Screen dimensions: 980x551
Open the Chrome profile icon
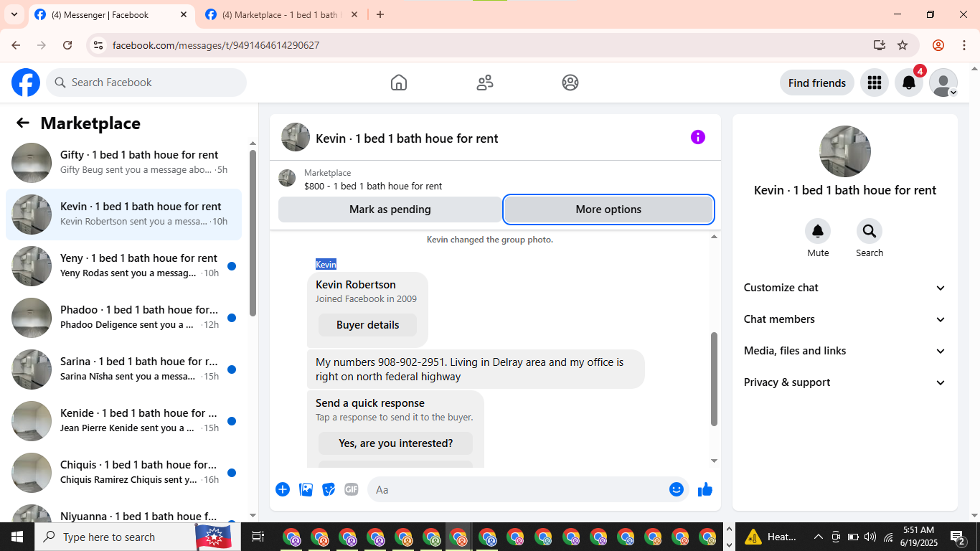[x=938, y=45]
